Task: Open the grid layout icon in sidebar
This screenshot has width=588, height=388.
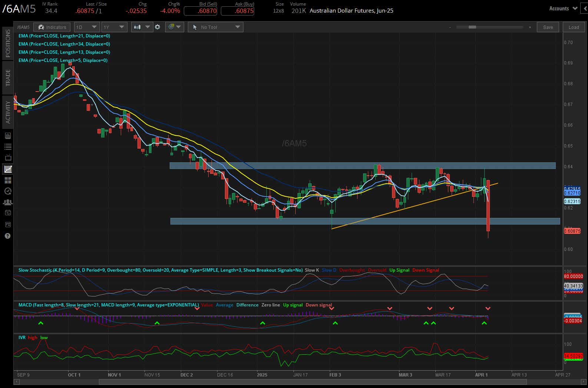Action: pos(8,180)
